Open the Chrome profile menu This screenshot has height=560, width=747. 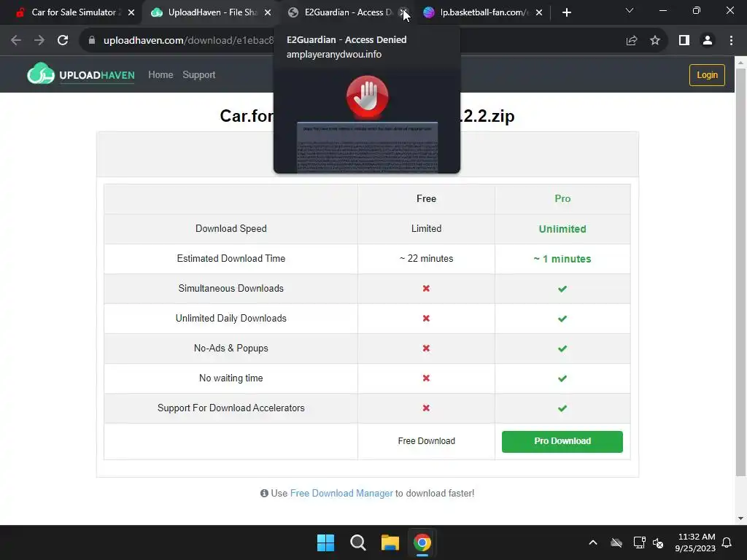coord(708,41)
